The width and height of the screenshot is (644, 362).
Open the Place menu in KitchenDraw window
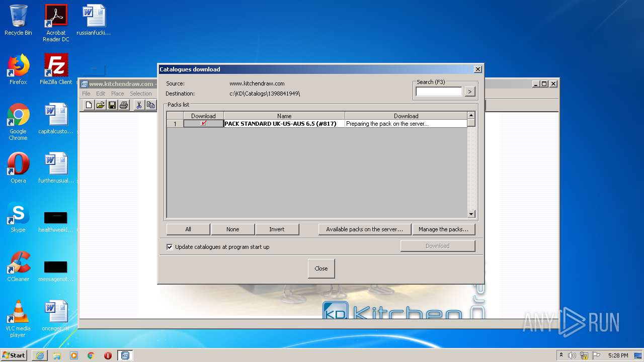click(117, 94)
